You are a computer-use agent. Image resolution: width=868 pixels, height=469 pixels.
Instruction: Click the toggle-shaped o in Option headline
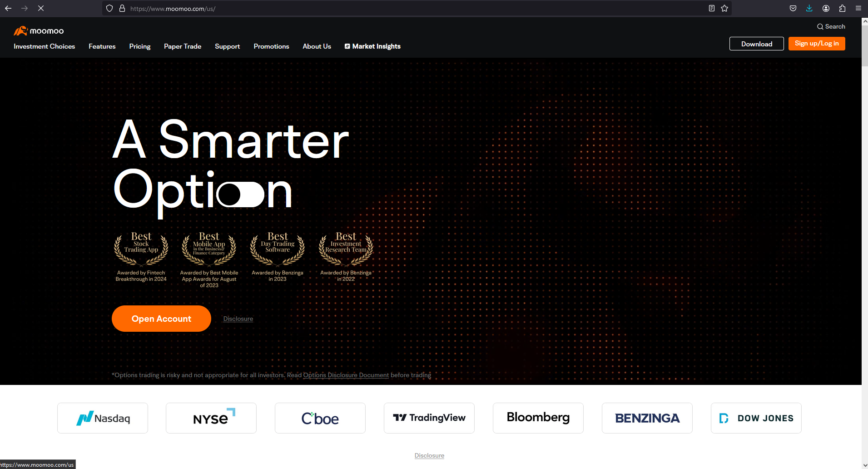tap(240, 195)
